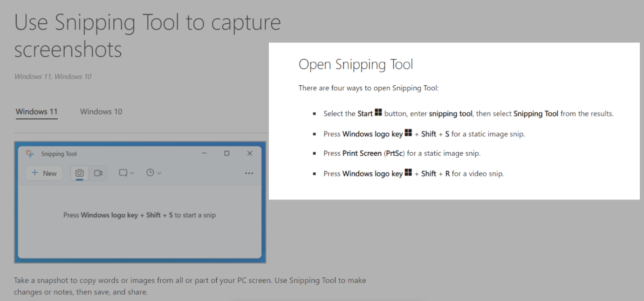644x301 pixels.
Task: Click the New snip button
Action: [x=44, y=173]
